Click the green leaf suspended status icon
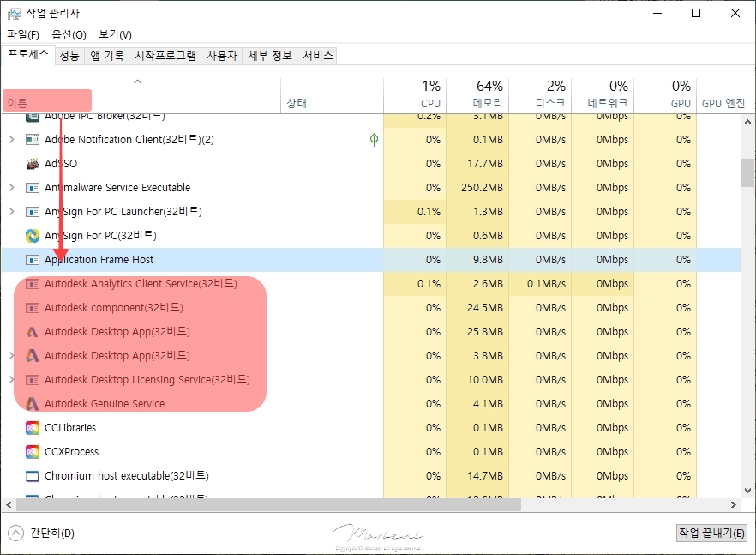Image resolution: width=756 pixels, height=555 pixels. coord(374,140)
